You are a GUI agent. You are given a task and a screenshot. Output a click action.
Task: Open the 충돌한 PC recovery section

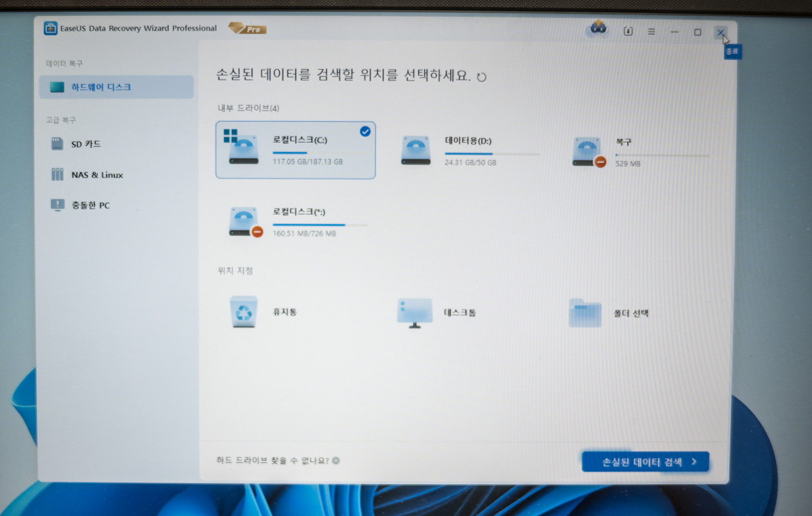[x=90, y=205]
